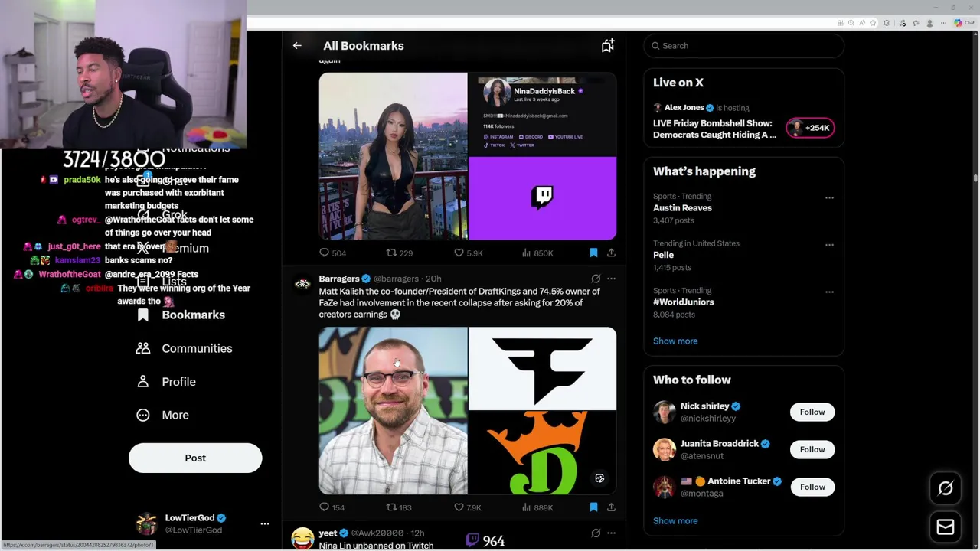Open the @barragers handle link

point(396,279)
